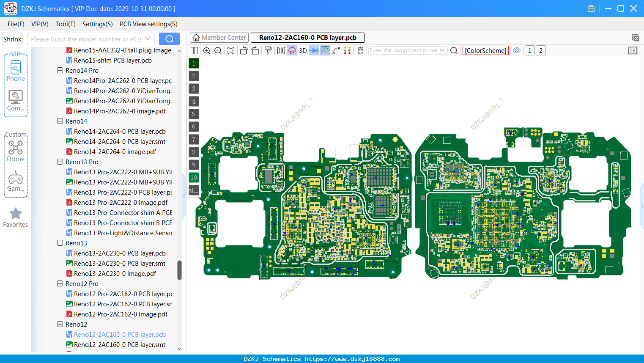This screenshot has height=363, width=644.
Task: Open Favorites
Action: 16,217
